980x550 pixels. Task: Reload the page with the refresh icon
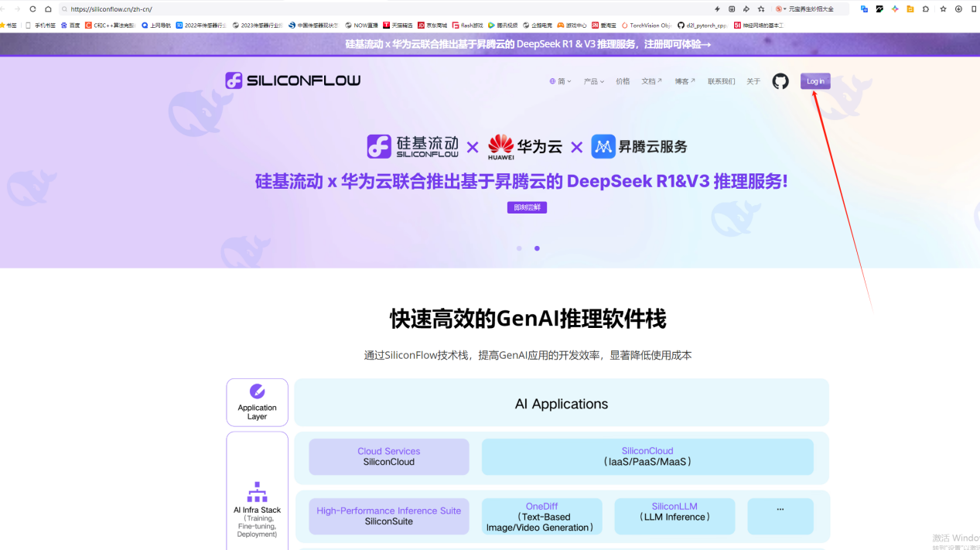coord(32,9)
